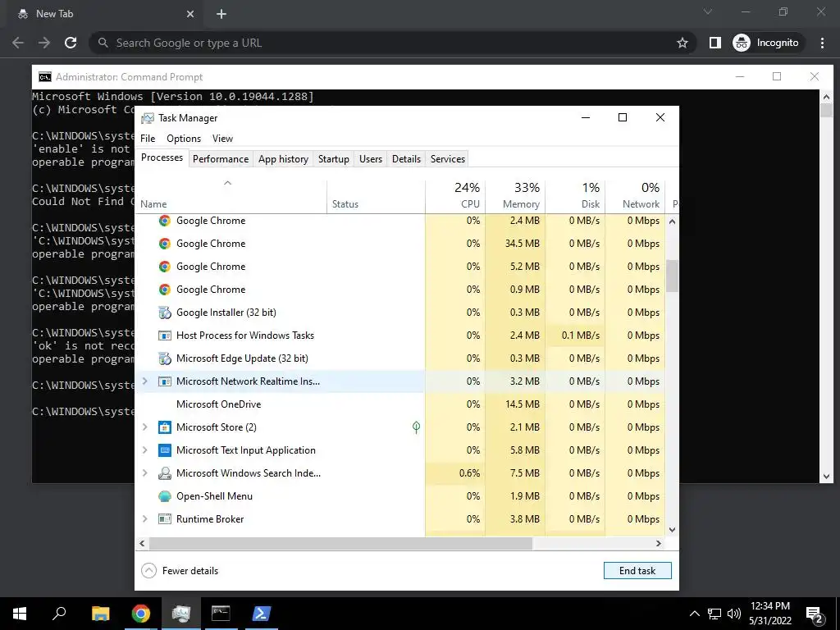Viewport: 840px width, 630px height.
Task: Open File Explorer from the taskbar
Action: click(x=100, y=614)
